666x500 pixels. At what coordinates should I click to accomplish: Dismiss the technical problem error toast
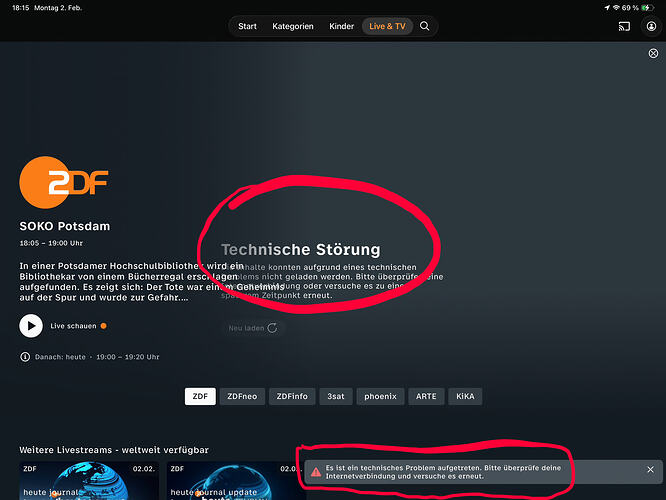tap(650, 470)
